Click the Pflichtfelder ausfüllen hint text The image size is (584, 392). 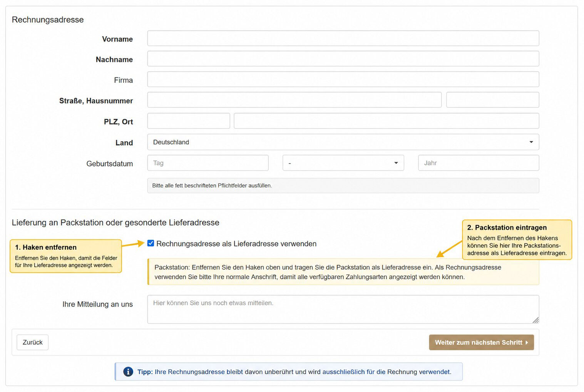[x=212, y=186]
